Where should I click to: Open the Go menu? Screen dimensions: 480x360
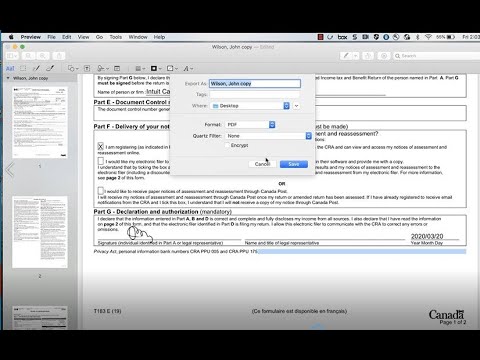tap(99, 37)
